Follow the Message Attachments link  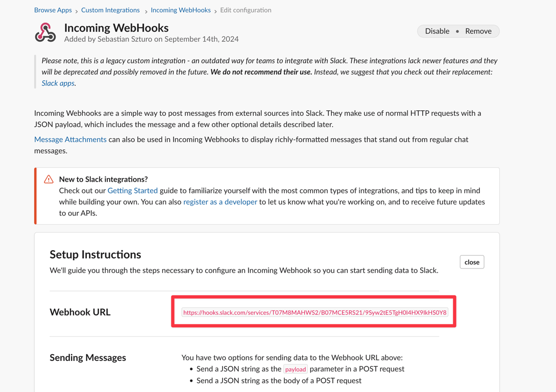click(70, 139)
